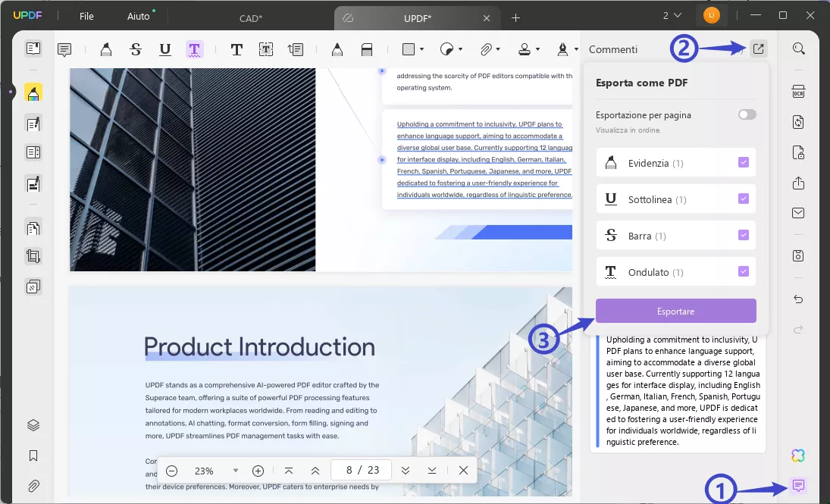Go to the next page button
The image size is (830, 504).
tap(406, 471)
